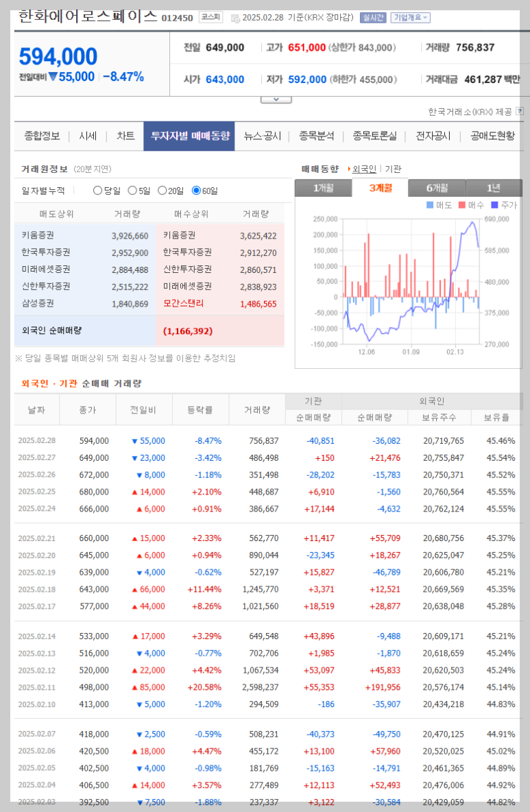Click the 주가 purple legend swatch
This screenshot has height=812, width=530.
(x=494, y=205)
